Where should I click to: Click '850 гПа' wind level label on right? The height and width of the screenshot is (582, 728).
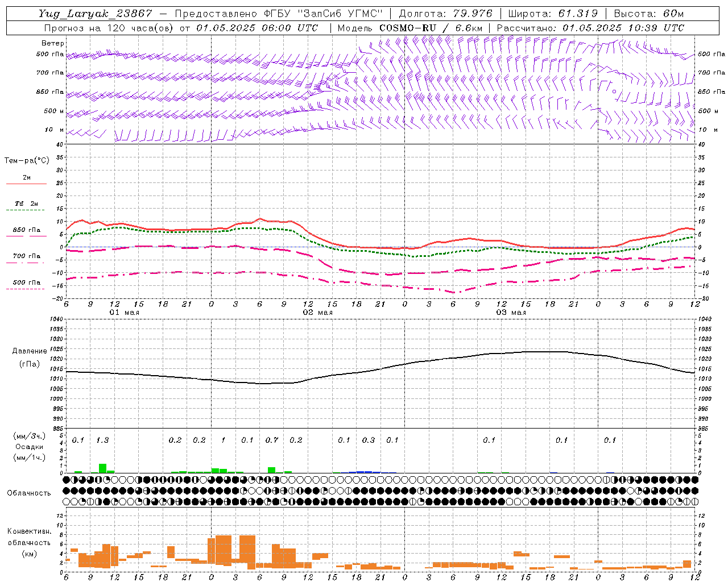click(712, 92)
